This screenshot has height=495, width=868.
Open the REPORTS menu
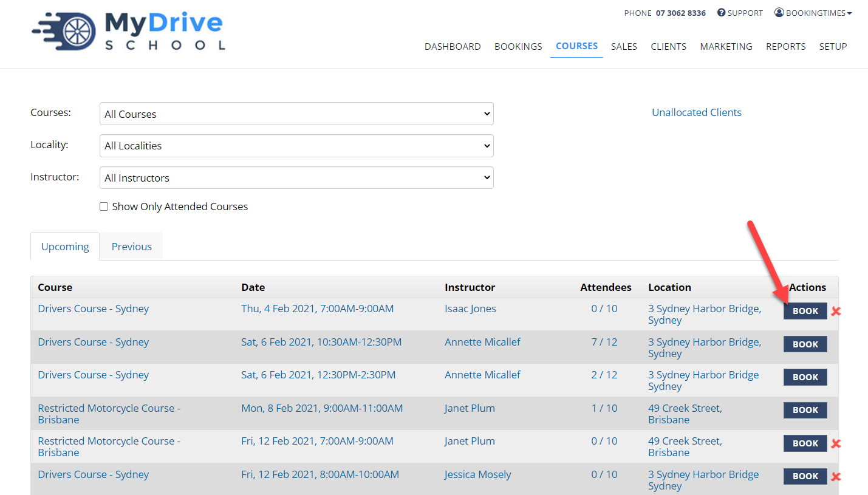785,46
